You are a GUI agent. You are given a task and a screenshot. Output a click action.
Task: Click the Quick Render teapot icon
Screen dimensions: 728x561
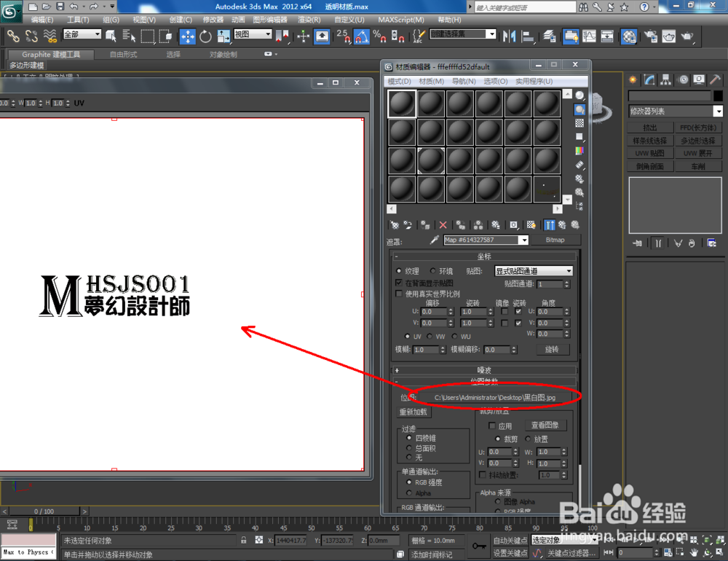click(687, 36)
